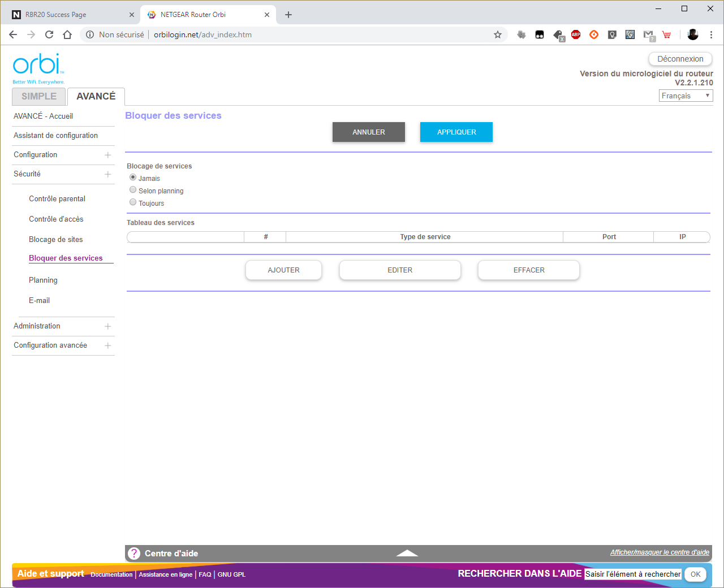Viewport: 724px width, 588px height.
Task: Expand the Administration menu section
Action: [x=108, y=326]
